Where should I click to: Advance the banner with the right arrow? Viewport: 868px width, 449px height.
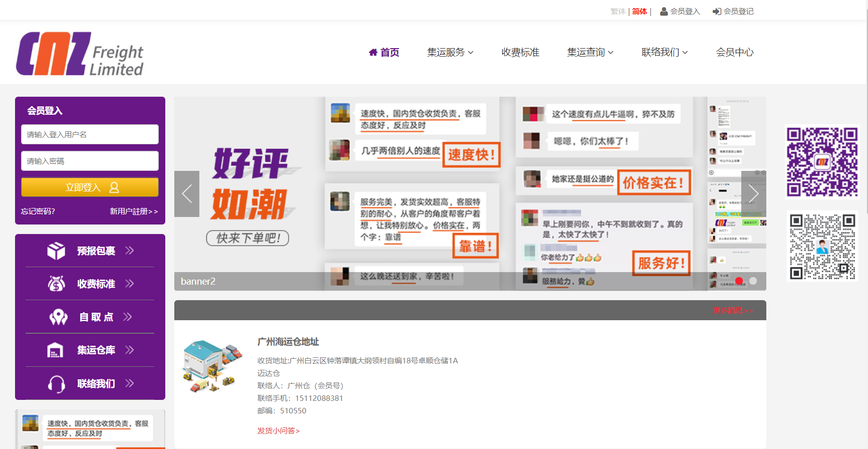coord(753,194)
